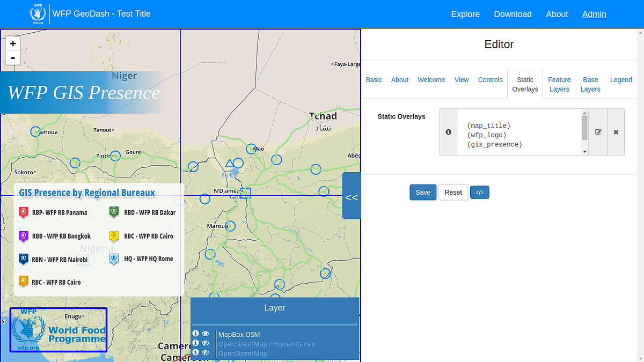644x362 pixels.
Task: Zoom out the map with minus button
Action: click(x=13, y=58)
